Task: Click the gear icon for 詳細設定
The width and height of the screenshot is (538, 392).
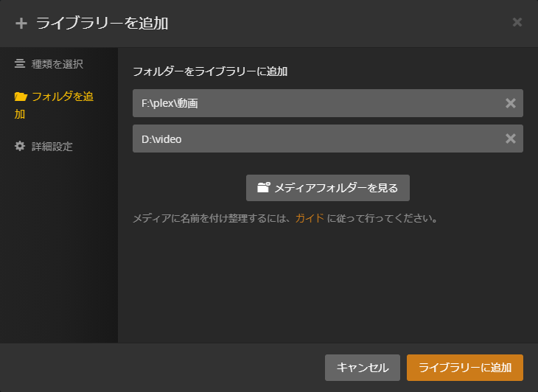Action: pyautogui.click(x=20, y=146)
